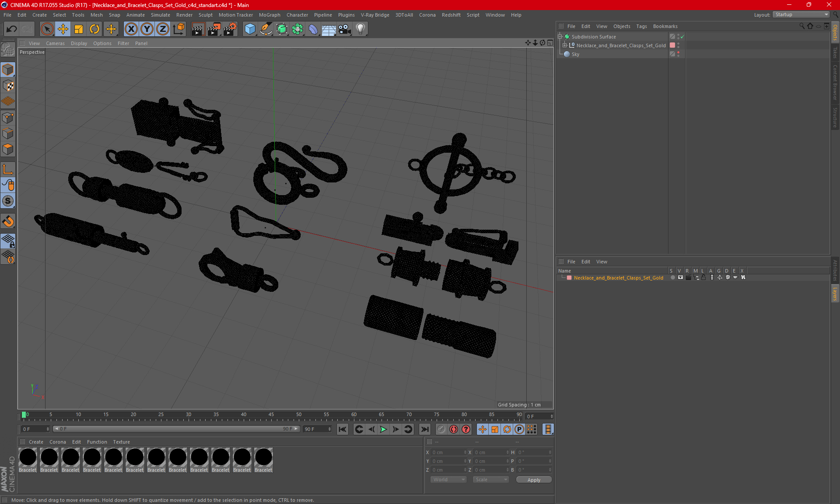Click layer color swatch in Layer Manager
Screen dimensions: 840x504
(569, 278)
